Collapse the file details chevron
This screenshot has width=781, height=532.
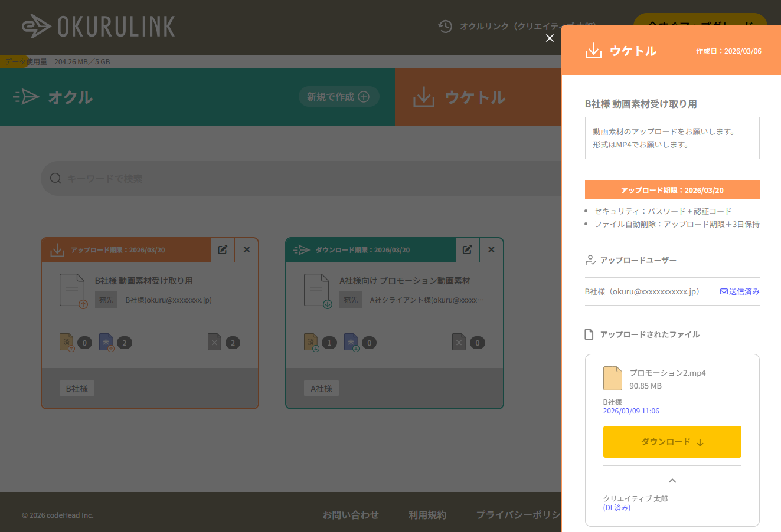pos(672,480)
